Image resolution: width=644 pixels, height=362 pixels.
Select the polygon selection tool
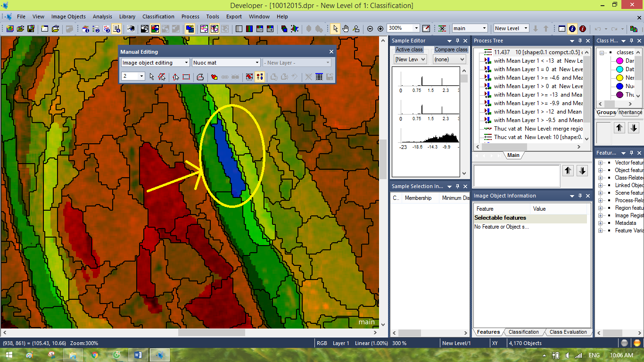162,76
